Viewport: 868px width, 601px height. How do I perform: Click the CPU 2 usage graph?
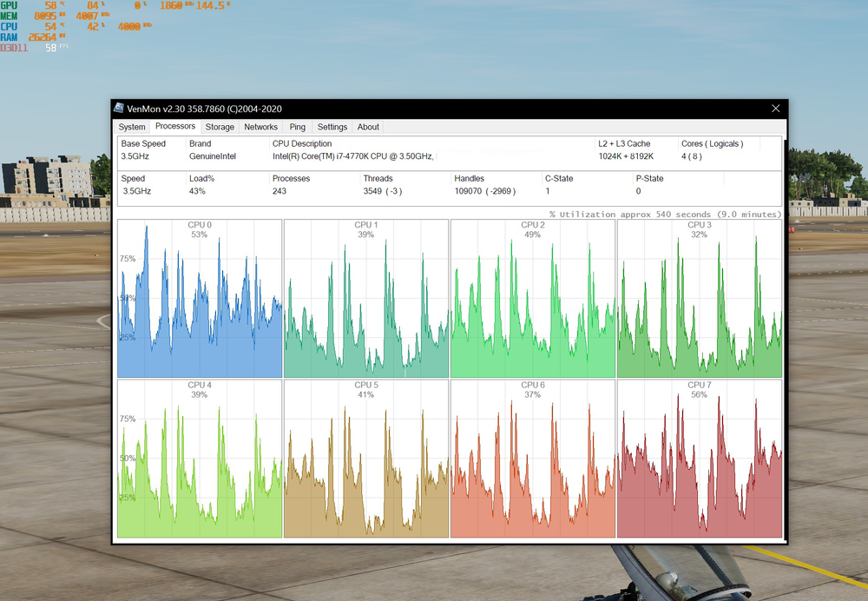(532, 299)
